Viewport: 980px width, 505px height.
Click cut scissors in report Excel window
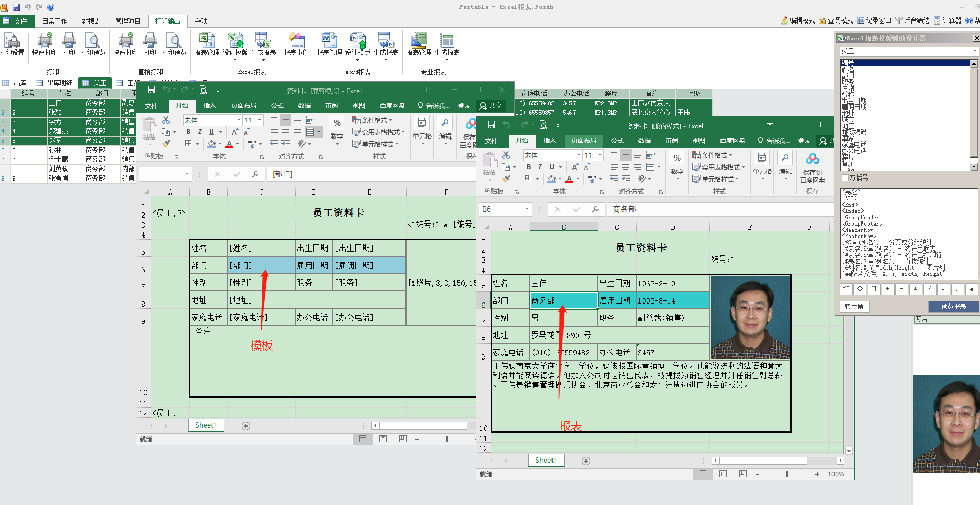point(506,155)
